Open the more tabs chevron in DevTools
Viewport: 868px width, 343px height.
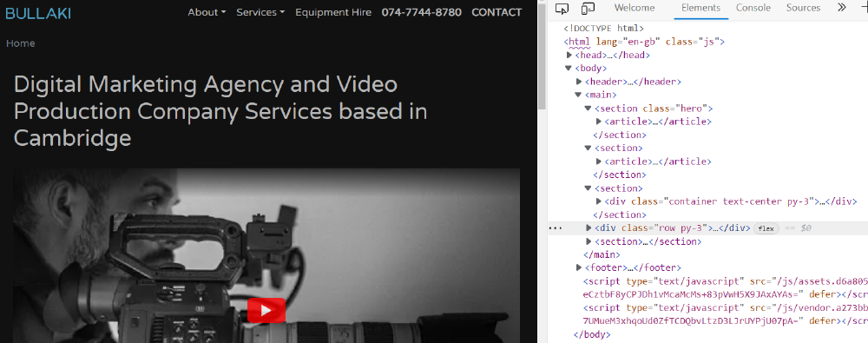[841, 8]
